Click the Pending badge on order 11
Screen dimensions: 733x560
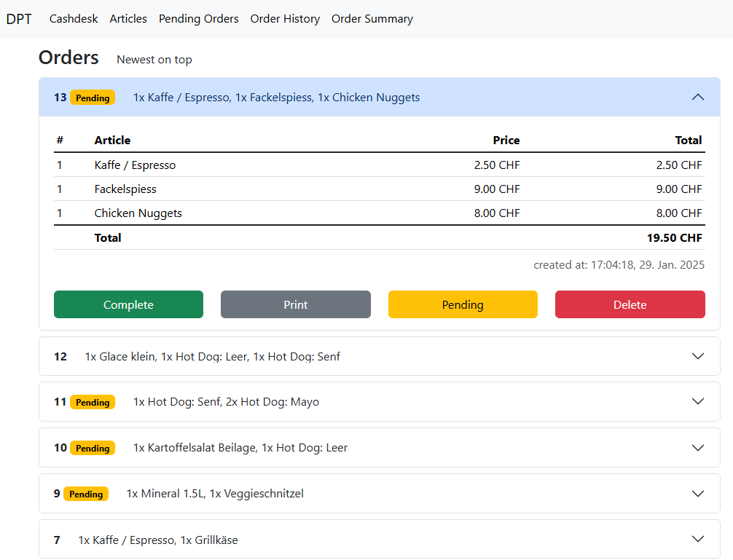pyautogui.click(x=93, y=402)
